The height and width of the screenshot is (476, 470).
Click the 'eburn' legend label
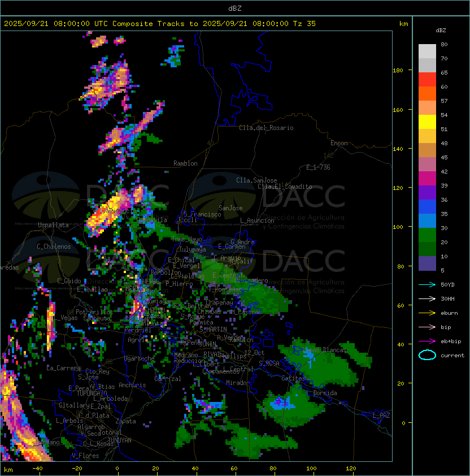click(x=449, y=313)
